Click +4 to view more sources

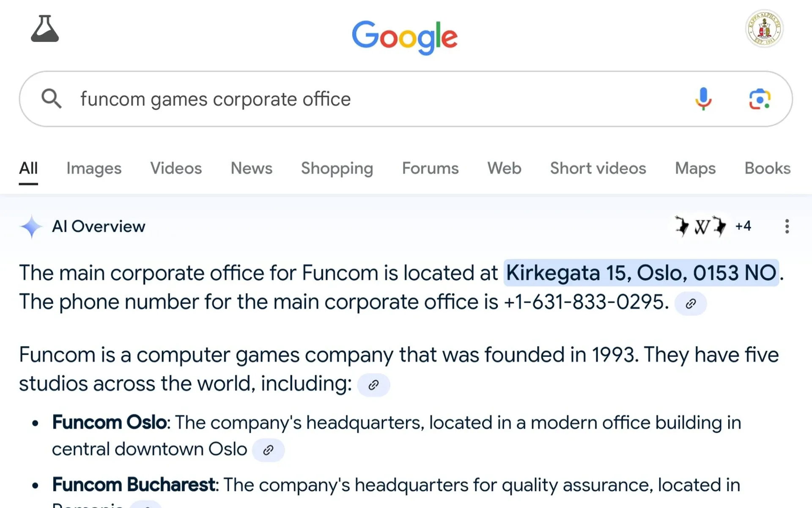tap(743, 226)
